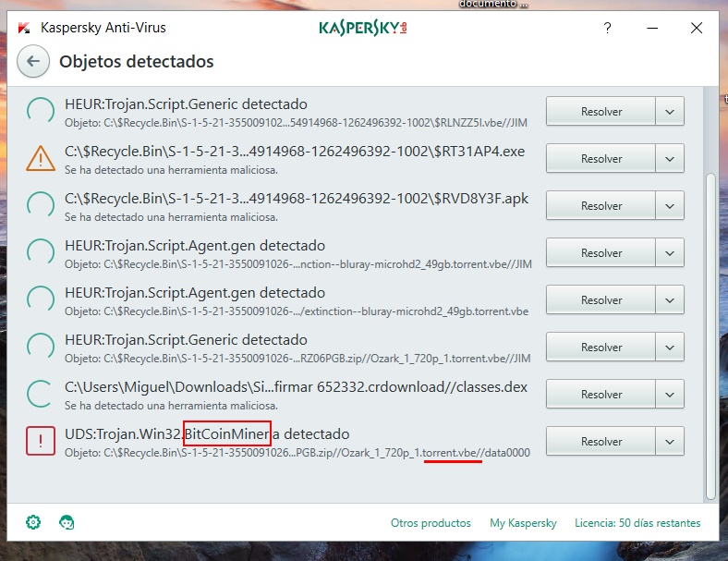Open help with the question mark
The height and width of the screenshot is (561, 728).
pyautogui.click(x=607, y=28)
